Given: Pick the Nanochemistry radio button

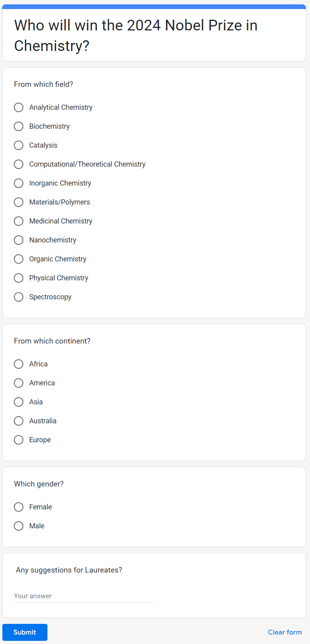Looking at the screenshot, I should click(19, 240).
